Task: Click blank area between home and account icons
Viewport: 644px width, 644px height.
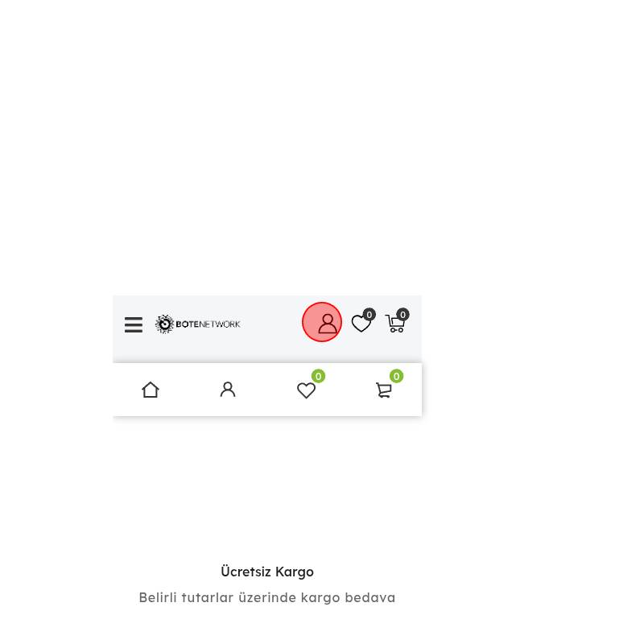Action: coord(189,390)
